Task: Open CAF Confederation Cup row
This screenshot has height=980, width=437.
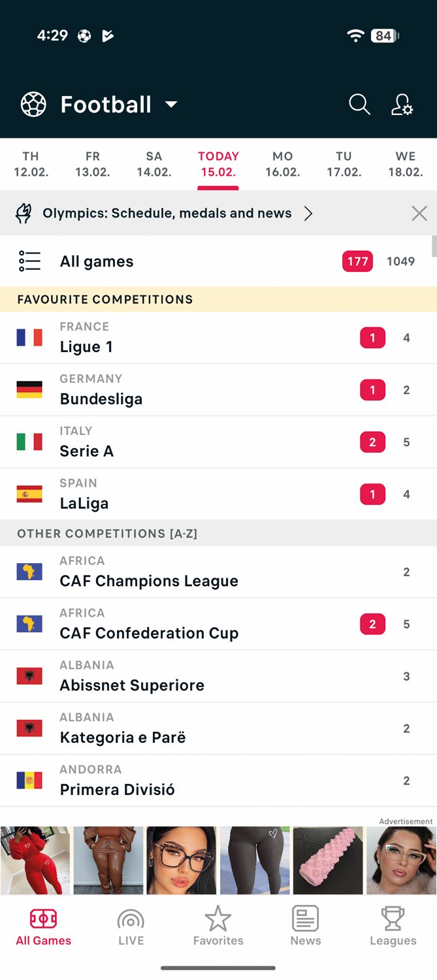Action: click(218, 624)
